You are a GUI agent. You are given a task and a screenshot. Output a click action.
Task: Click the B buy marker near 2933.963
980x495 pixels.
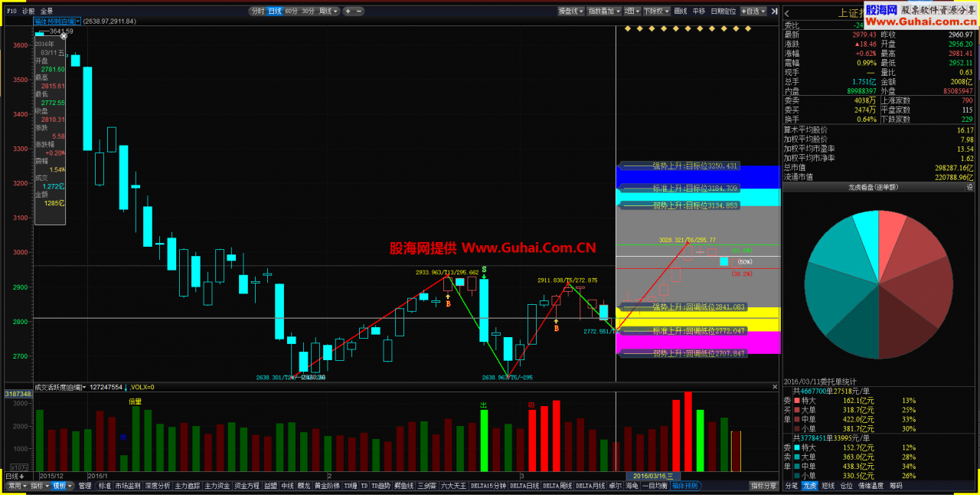click(x=448, y=303)
